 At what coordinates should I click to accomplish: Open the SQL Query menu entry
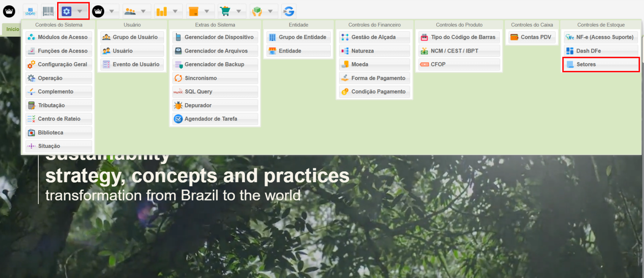pos(215,92)
